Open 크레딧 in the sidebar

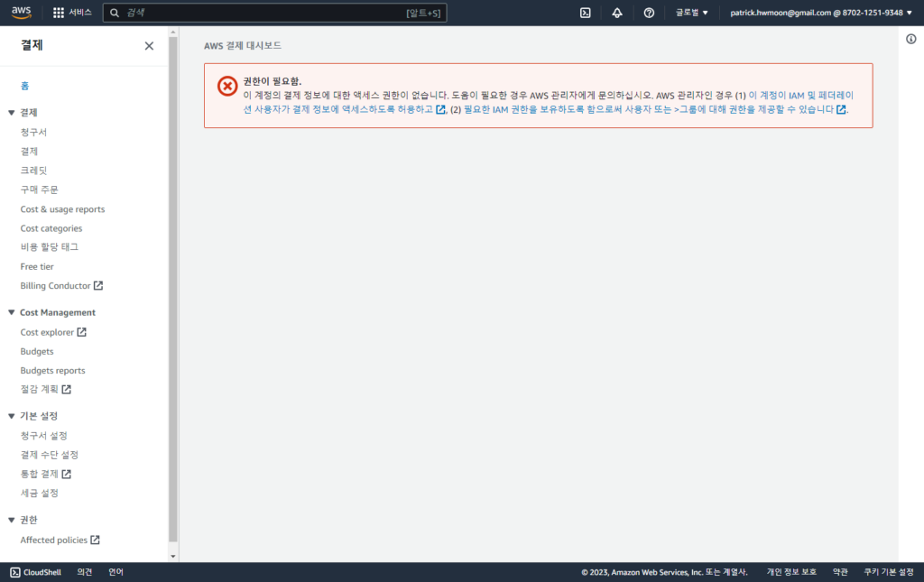(x=33, y=171)
